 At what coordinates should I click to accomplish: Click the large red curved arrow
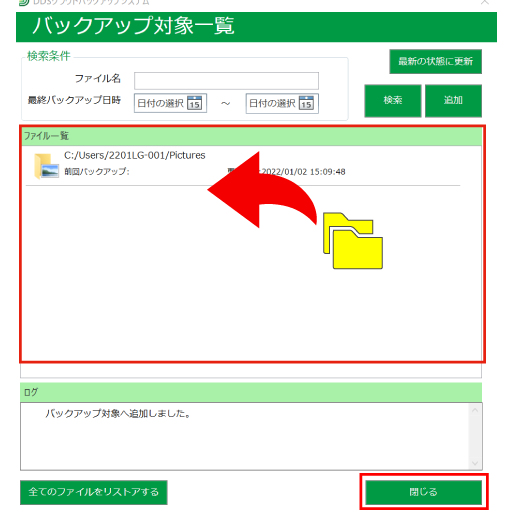pos(262,190)
